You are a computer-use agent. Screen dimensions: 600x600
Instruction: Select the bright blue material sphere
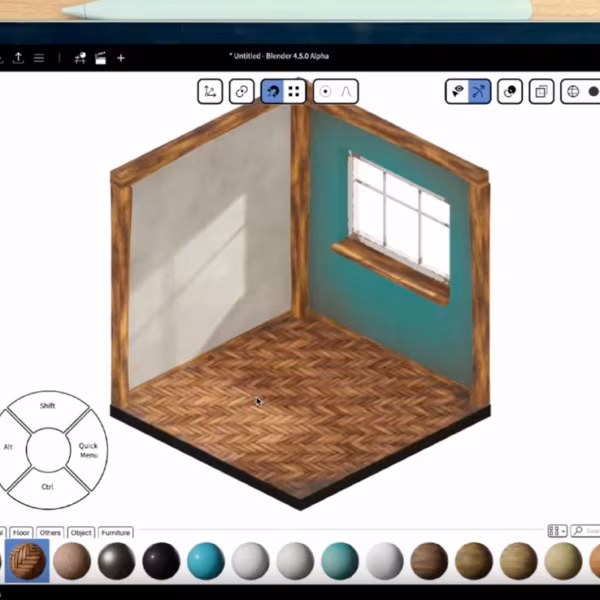(x=206, y=561)
